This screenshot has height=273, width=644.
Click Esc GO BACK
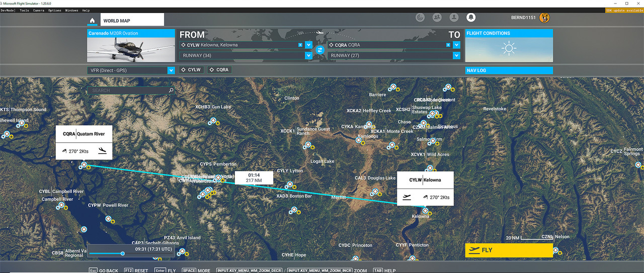pyautogui.click(x=104, y=270)
